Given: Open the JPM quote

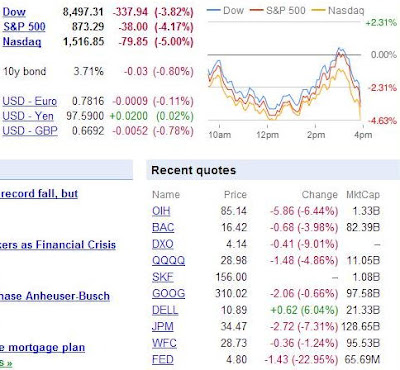Looking at the screenshot, I should (163, 326).
